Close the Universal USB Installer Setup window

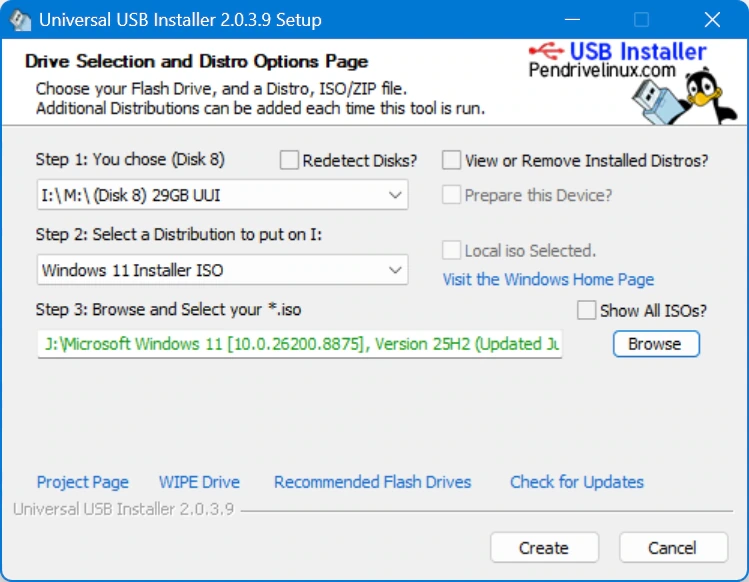(712, 20)
